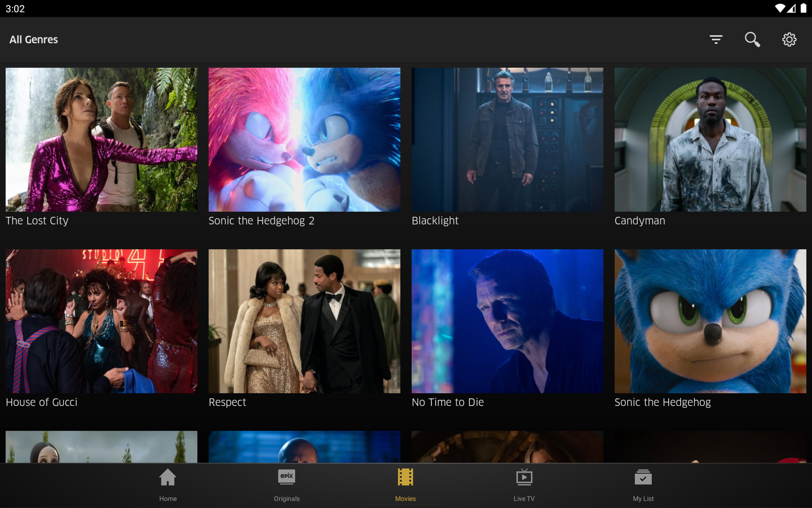Open settings gear icon
This screenshot has height=508, width=812.
pyautogui.click(x=789, y=40)
